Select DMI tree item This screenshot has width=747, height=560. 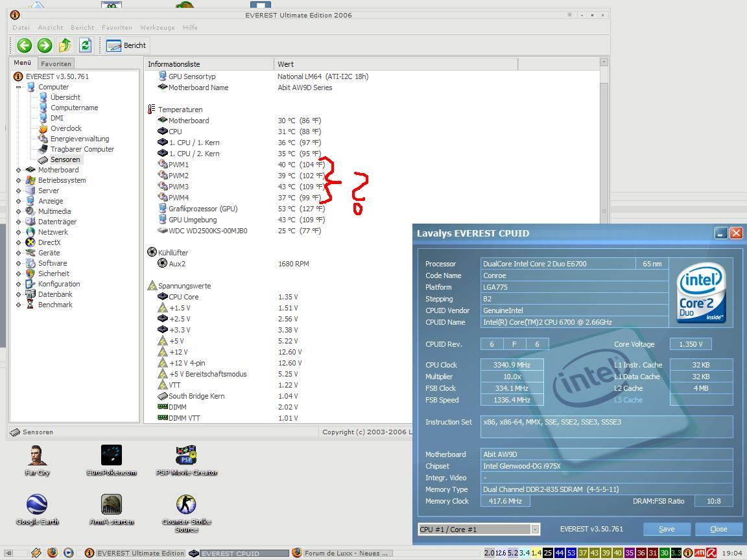click(x=56, y=118)
